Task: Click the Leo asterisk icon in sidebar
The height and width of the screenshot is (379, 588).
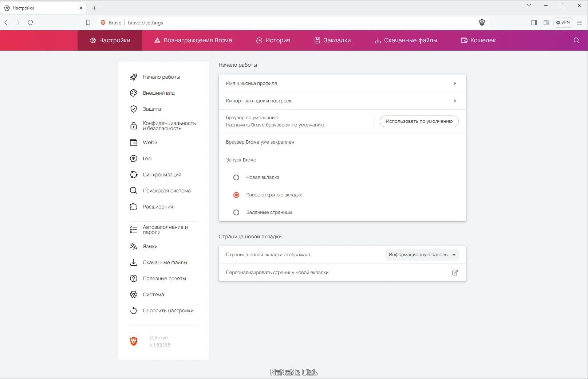Action: coord(134,159)
